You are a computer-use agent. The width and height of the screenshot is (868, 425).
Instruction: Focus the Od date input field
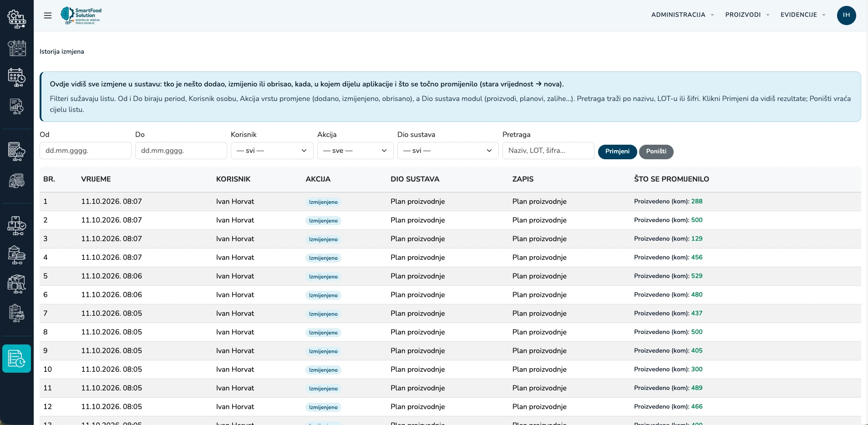point(86,151)
